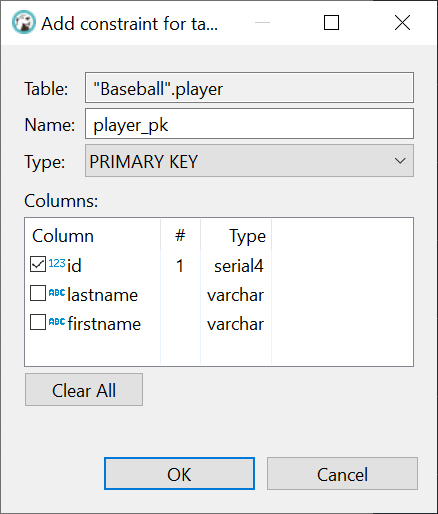Click the DBeaver app icon in title bar
This screenshot has height=514, width=438.
(23, 23)
